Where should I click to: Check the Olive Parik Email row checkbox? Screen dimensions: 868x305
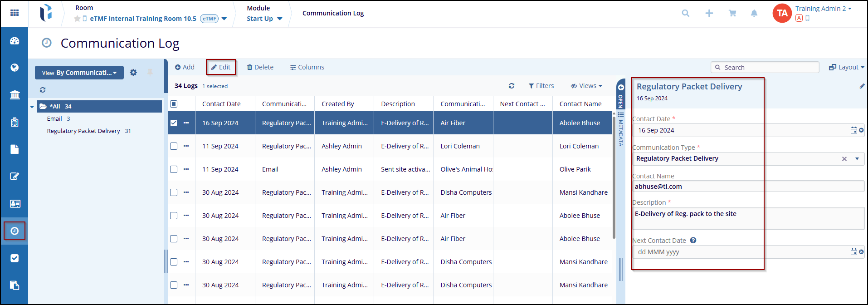click(x=174, y=169)
